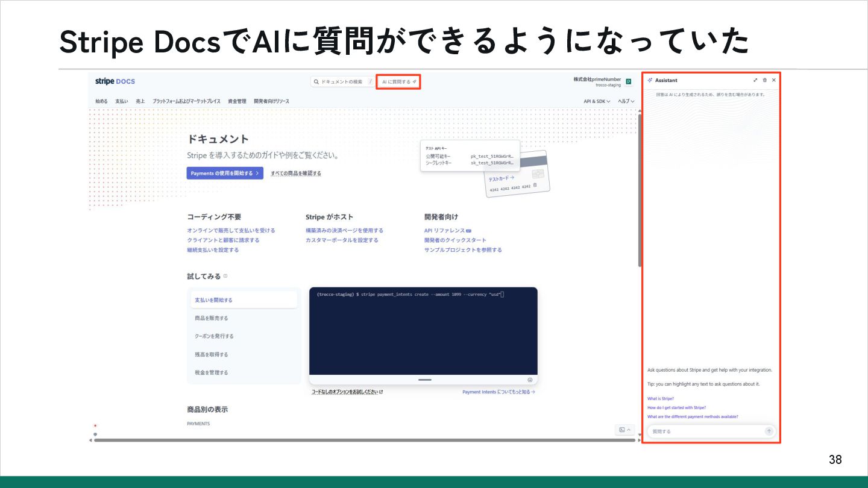This screenshot has height=488, width=868.
Task: Open サンプルプロジェクトを参照する link
Action: point(463,249)
